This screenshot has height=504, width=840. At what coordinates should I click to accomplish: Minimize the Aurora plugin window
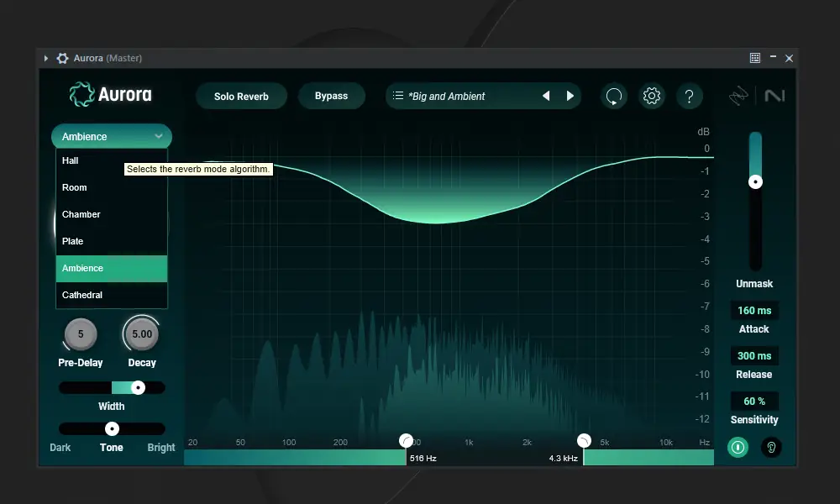[x=773, y=57]
